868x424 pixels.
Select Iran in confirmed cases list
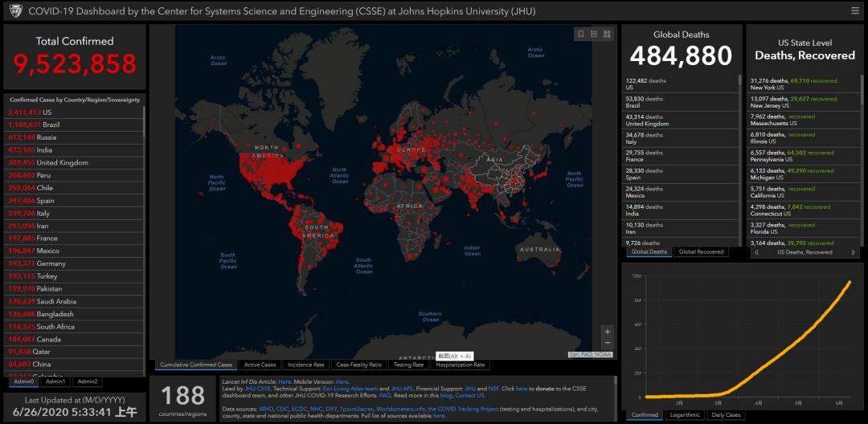[x=73, y=226]
